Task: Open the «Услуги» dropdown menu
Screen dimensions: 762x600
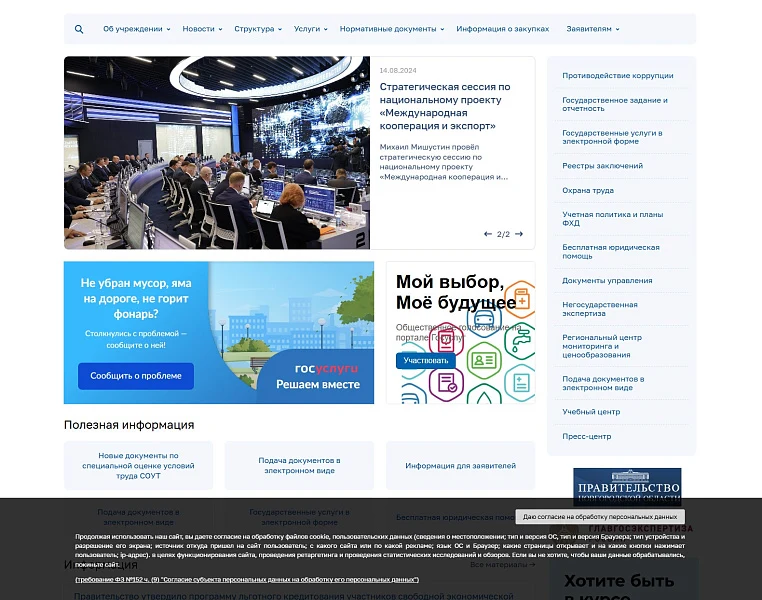Action: point(311,29)
